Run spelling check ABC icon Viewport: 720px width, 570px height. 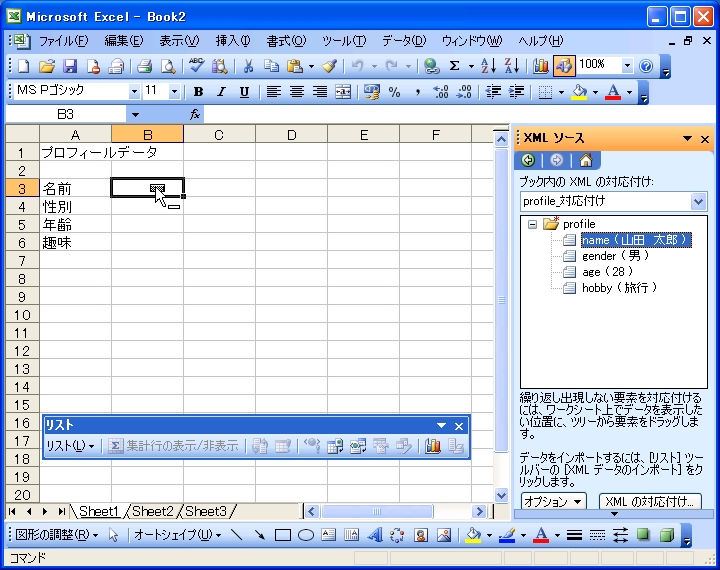coord(197,67)
